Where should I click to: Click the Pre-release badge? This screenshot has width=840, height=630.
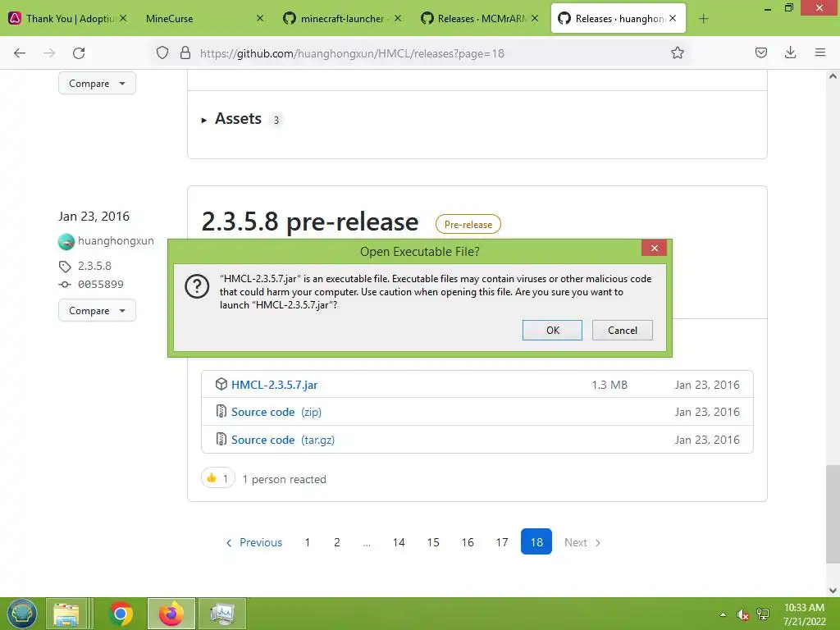coord(468,225)
